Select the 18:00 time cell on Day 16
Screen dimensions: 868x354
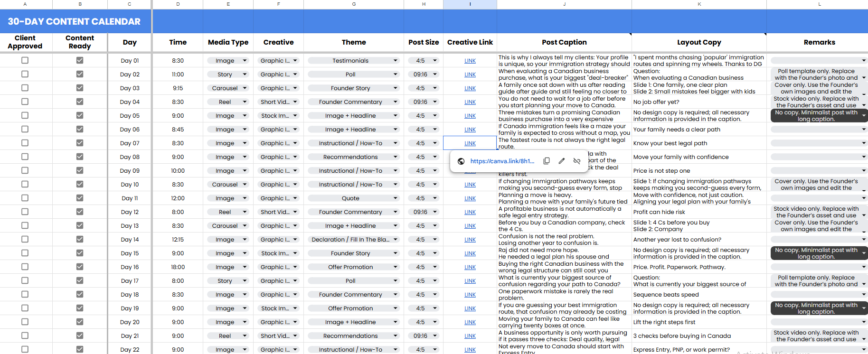coord(178,267)
